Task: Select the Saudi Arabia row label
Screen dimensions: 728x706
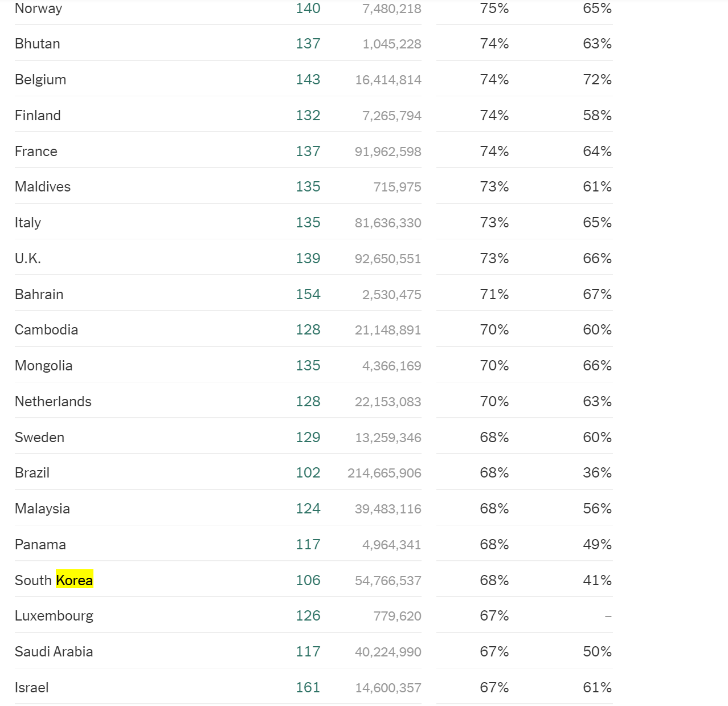Action: (54, 652)
